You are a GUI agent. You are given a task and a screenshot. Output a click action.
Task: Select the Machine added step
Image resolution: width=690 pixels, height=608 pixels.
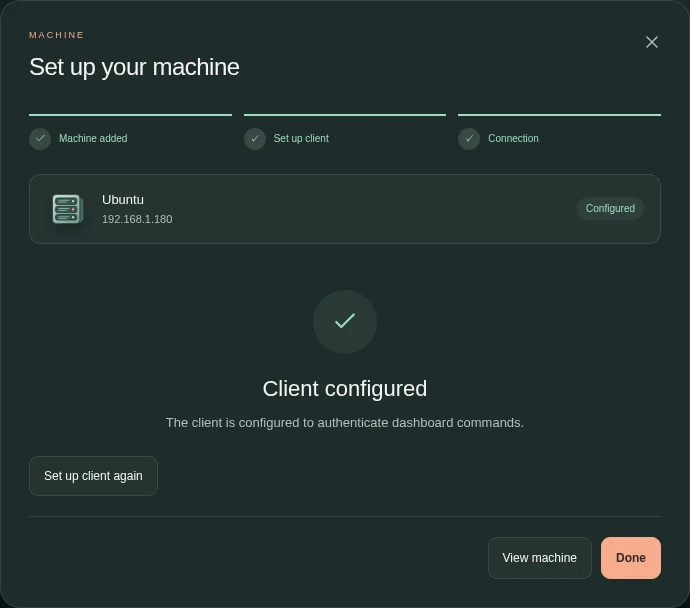78,139
